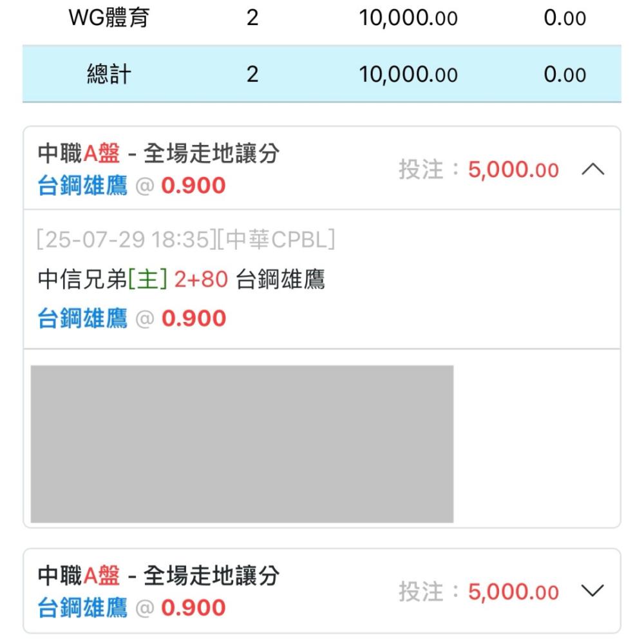Click the match line 中信兄弟[主] 2+80 台鋼雄鷹
644x644 pixels.
(x=181, y=279)
